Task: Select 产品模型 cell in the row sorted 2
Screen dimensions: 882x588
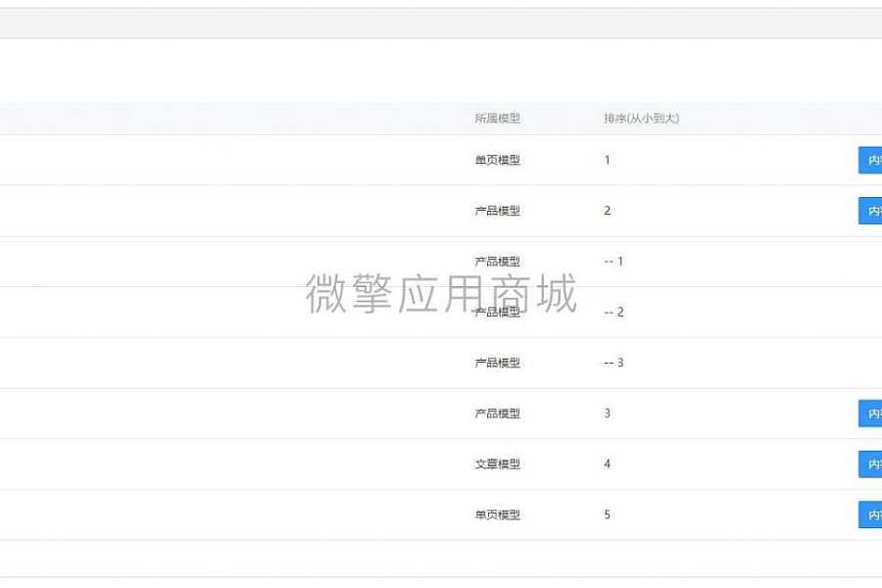Action: 497,211
